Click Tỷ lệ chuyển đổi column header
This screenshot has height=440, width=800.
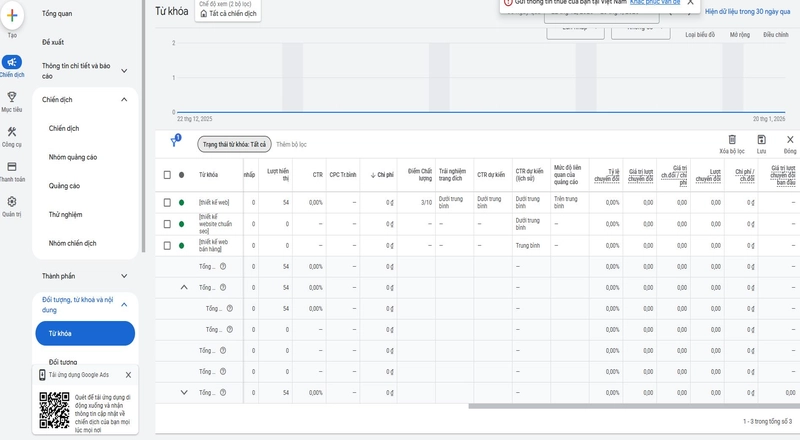pos(607,175)
